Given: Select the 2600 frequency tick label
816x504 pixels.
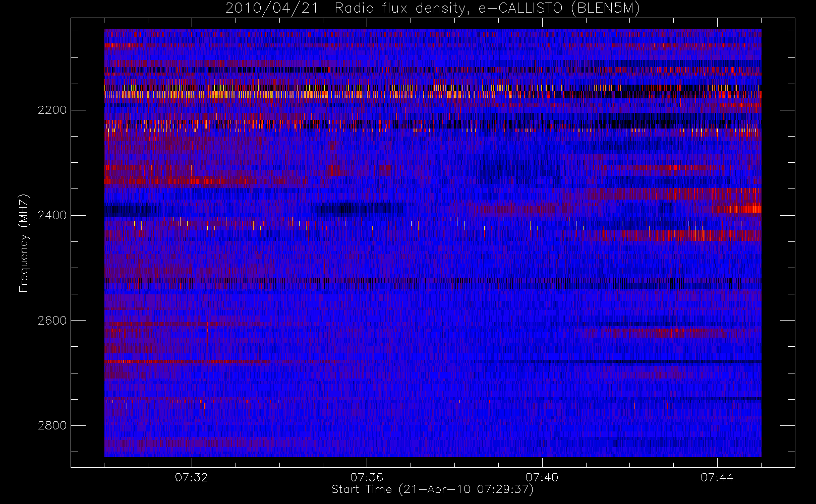Looking at the screenshot, I should 52,321.
